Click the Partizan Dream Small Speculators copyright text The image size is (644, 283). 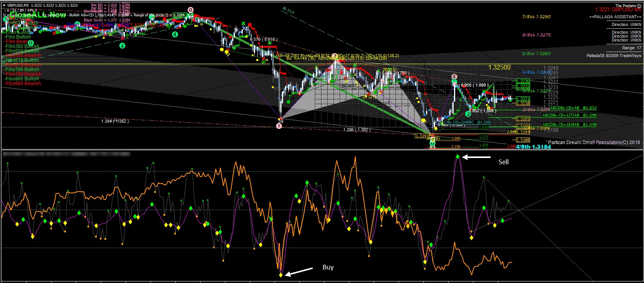[594, 142]
